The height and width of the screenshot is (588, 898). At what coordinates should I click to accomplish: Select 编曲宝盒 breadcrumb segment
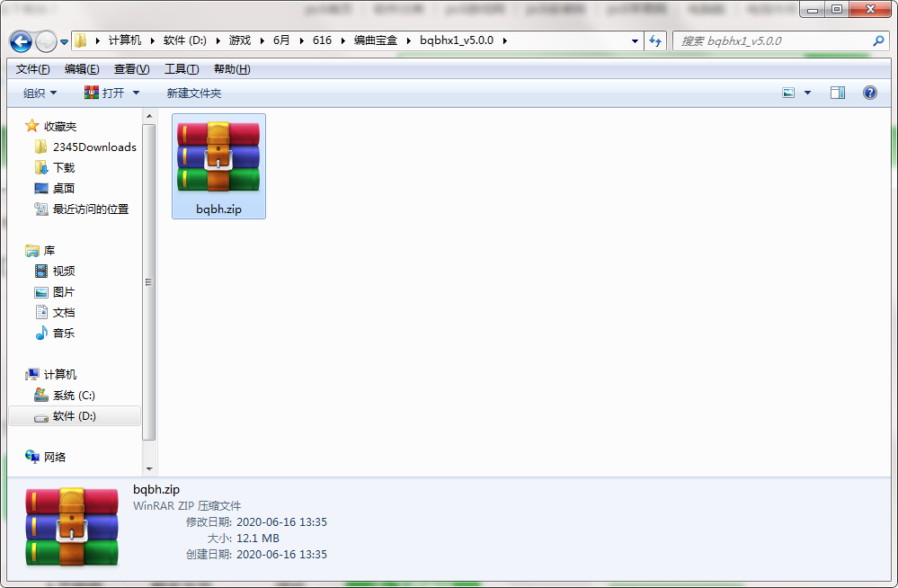[x=375, y=40]
